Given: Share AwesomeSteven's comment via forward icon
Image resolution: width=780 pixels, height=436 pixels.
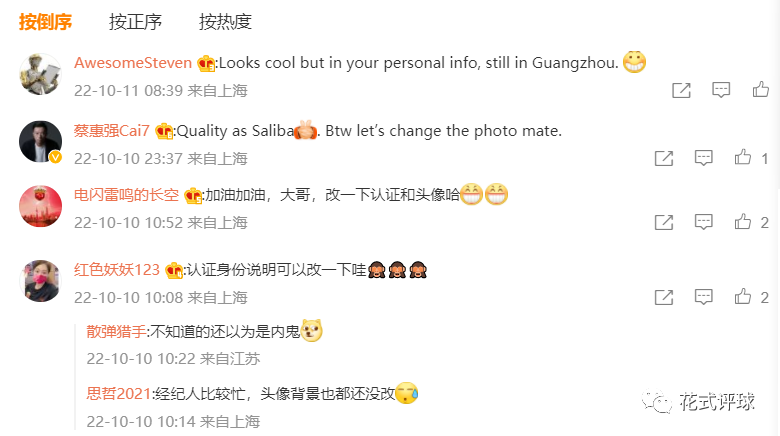Looking at the screenshot, I should 682,90.
